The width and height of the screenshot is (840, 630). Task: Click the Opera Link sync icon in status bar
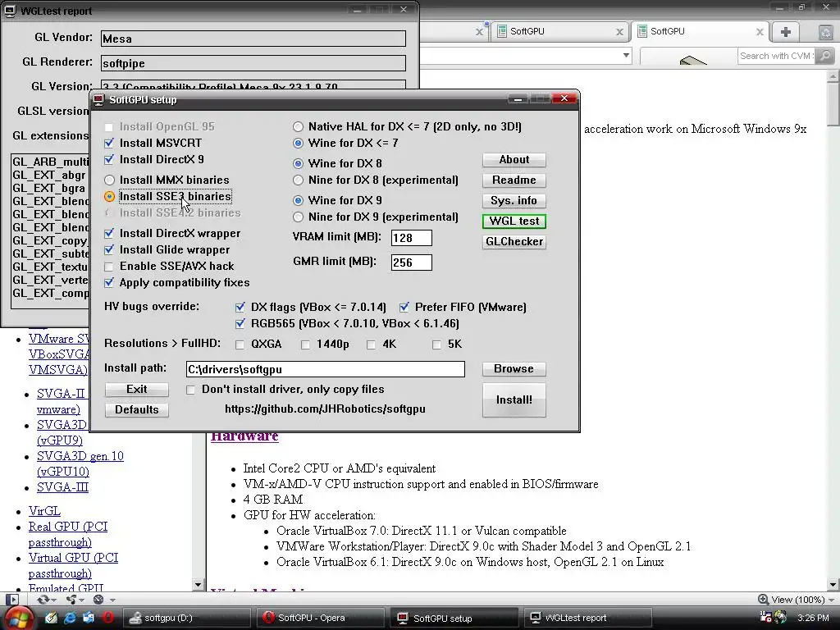tap(43, 600)
